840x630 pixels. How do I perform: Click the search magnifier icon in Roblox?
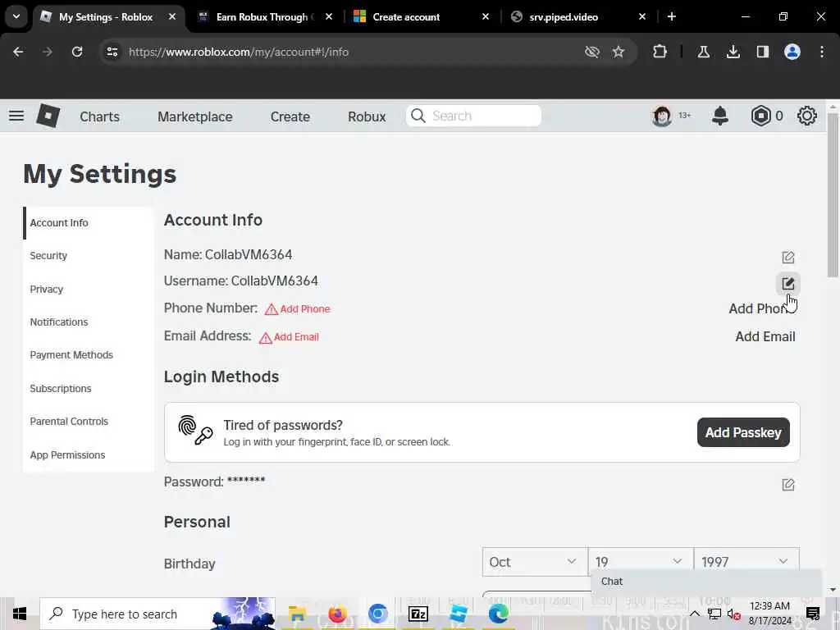418,116
